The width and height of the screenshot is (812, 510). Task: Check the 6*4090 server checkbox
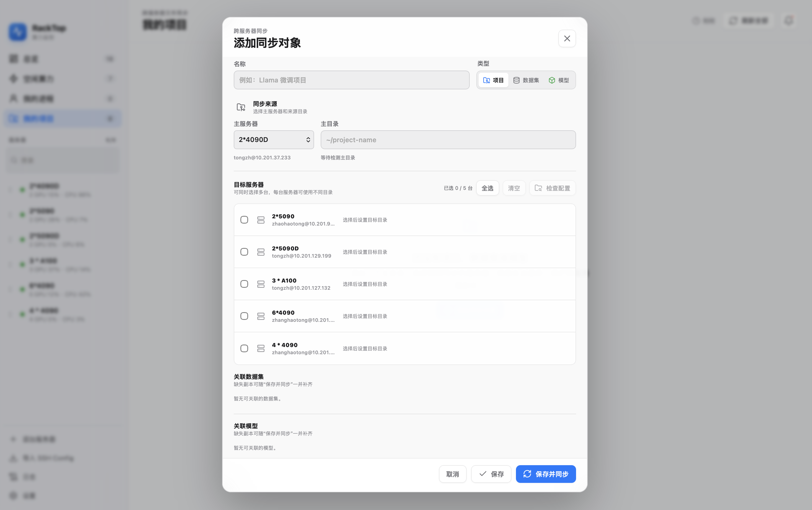click(x=244, y=316)
